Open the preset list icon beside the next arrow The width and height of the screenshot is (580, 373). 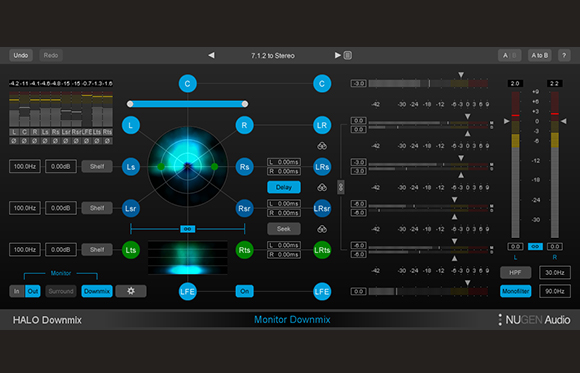pos(348,56)
